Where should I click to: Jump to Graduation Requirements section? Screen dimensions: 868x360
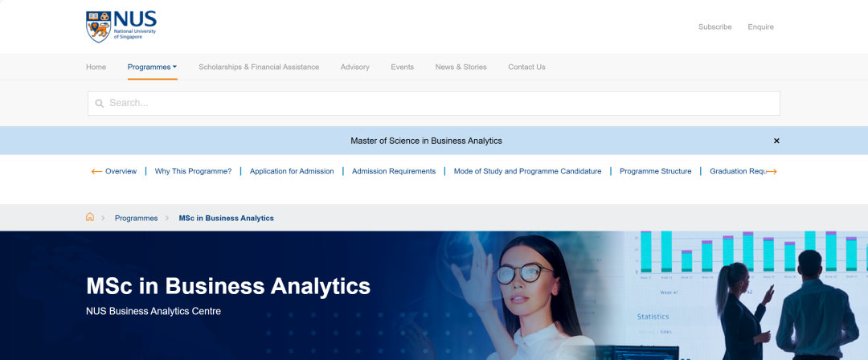pos(737,171)
